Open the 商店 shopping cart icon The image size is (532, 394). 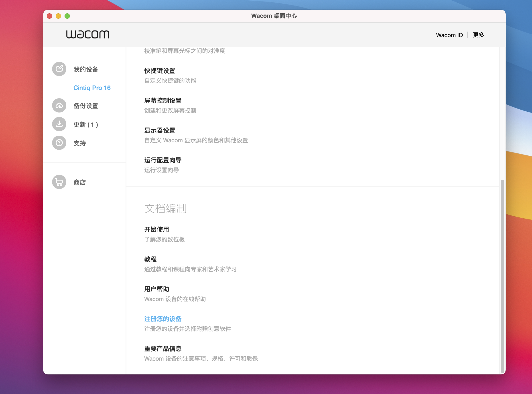(59, 182)
